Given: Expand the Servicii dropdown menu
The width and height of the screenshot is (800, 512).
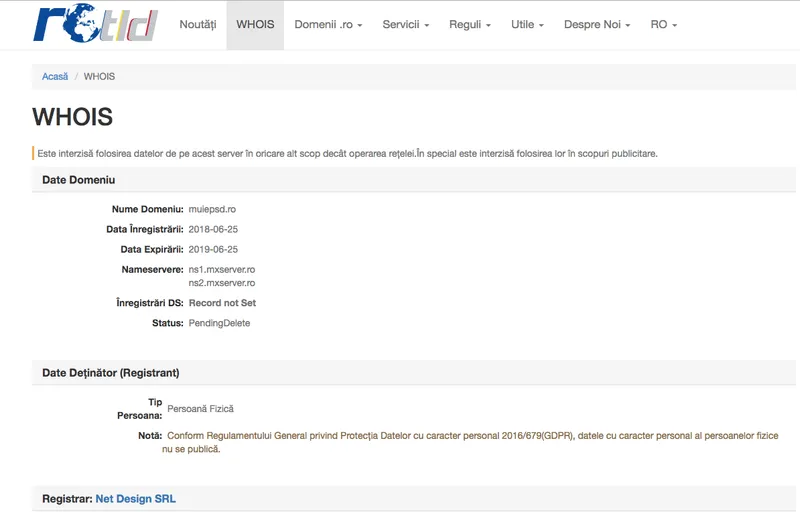Looking at the screenshot, I should click(406, 24).
